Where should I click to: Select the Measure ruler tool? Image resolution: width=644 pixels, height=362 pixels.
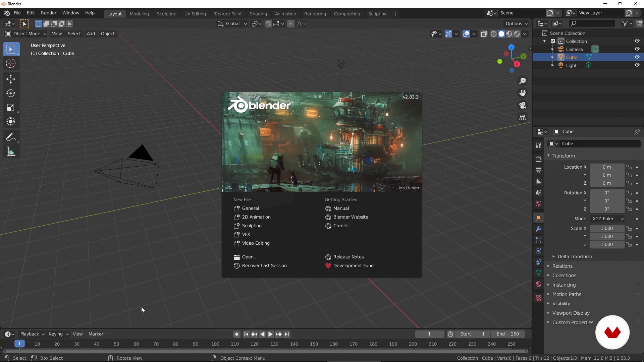click(11, 152)
